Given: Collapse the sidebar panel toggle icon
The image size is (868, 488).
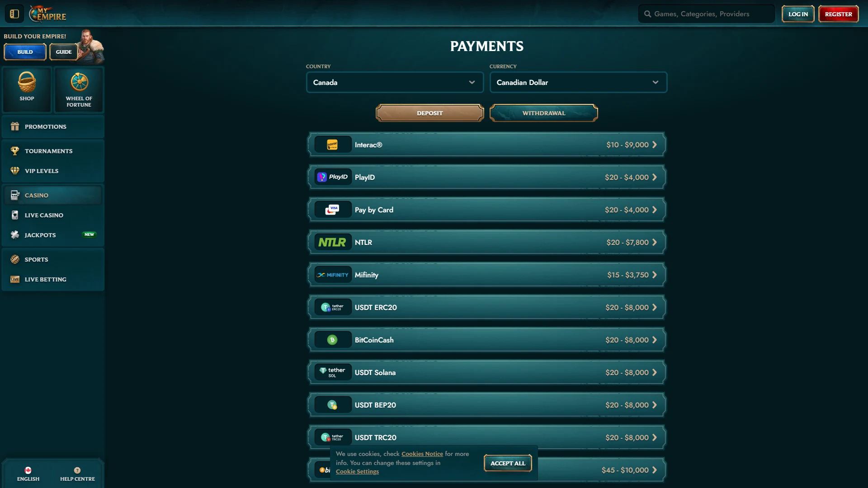Looking at the screenshot, I should coord(14,14).
